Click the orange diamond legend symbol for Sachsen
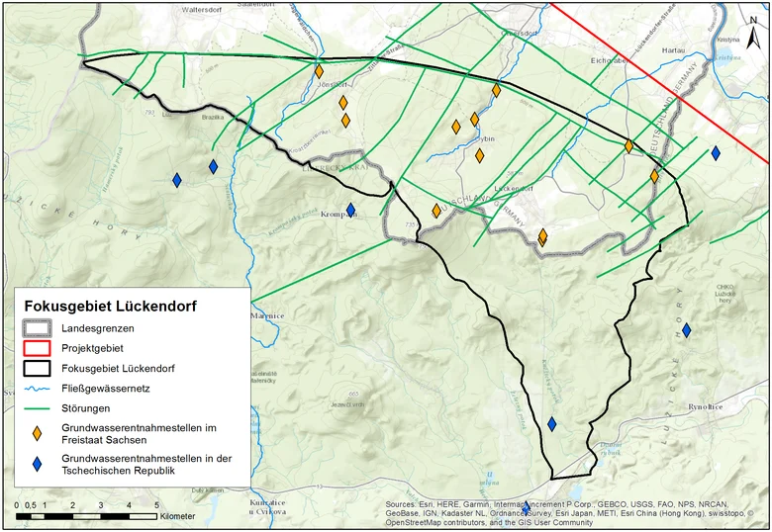 tap(37, 434)
